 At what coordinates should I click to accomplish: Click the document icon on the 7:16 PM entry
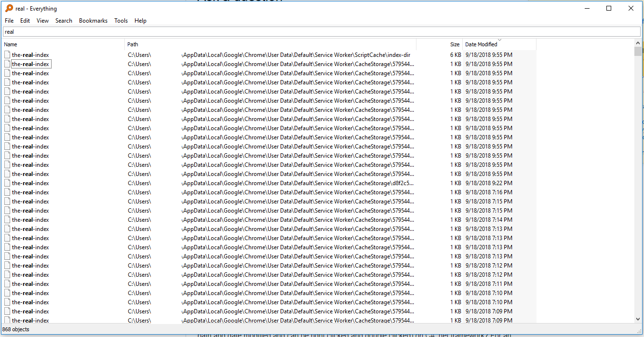coord(6,192)
